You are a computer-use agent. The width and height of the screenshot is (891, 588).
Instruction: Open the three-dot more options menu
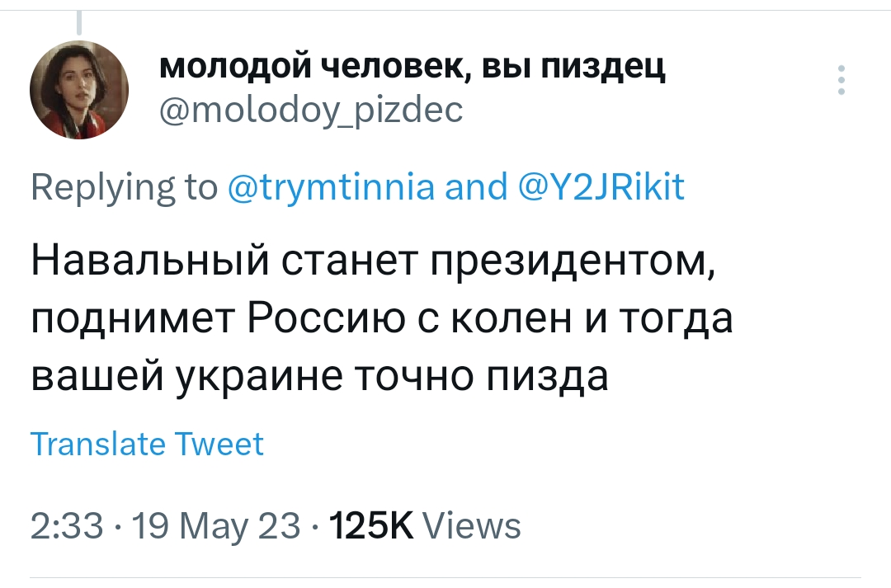click(841, 80)
